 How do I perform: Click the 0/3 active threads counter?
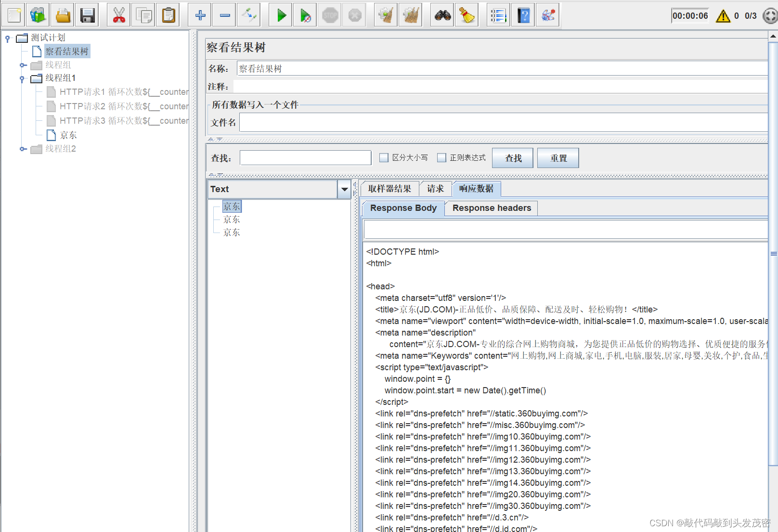pyautogui.click(x=751, y=16)
